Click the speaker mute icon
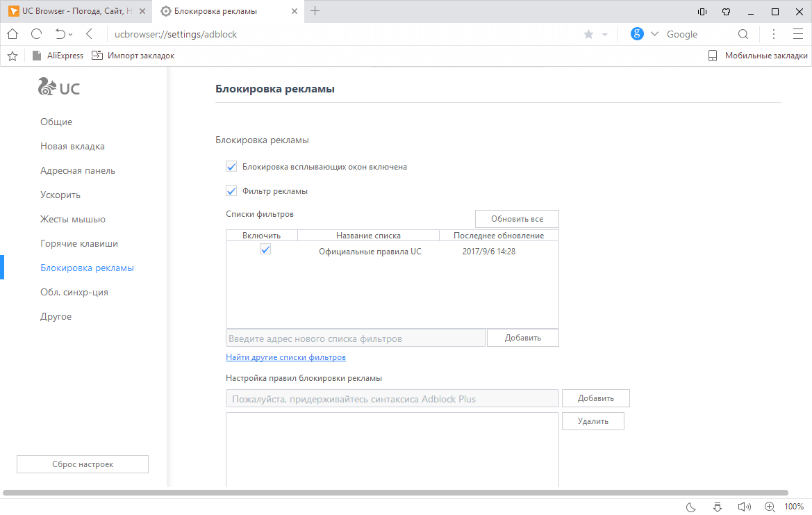 coord(744,507)
